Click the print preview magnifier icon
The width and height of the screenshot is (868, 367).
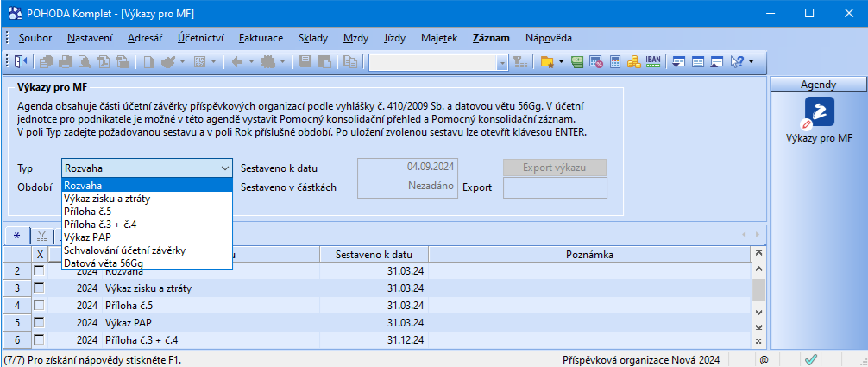pyautogui.click(x=85, y=61)
